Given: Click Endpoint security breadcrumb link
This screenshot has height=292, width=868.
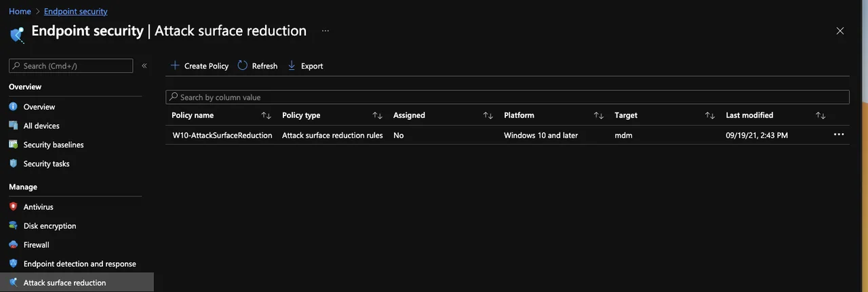Looking at the screenshot, I should [x=75, y=12].
